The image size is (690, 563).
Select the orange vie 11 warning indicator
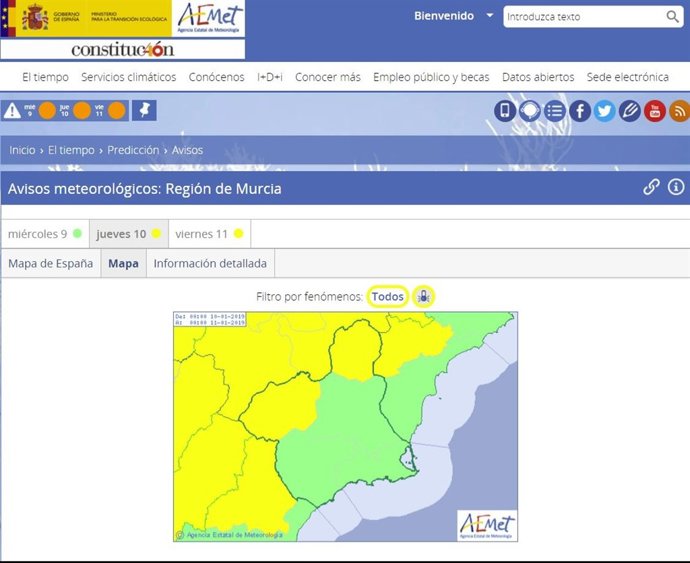(117, 110)
